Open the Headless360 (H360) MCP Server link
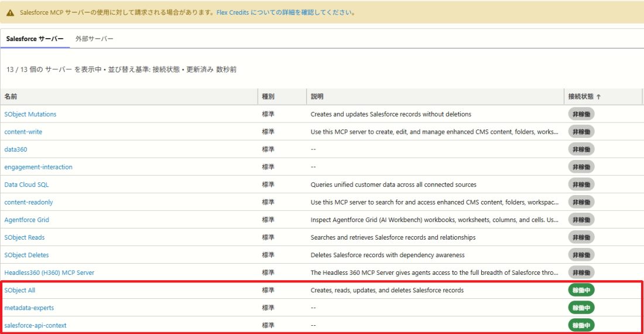Screen dimensions: 644x334 (x=49, y=273)
